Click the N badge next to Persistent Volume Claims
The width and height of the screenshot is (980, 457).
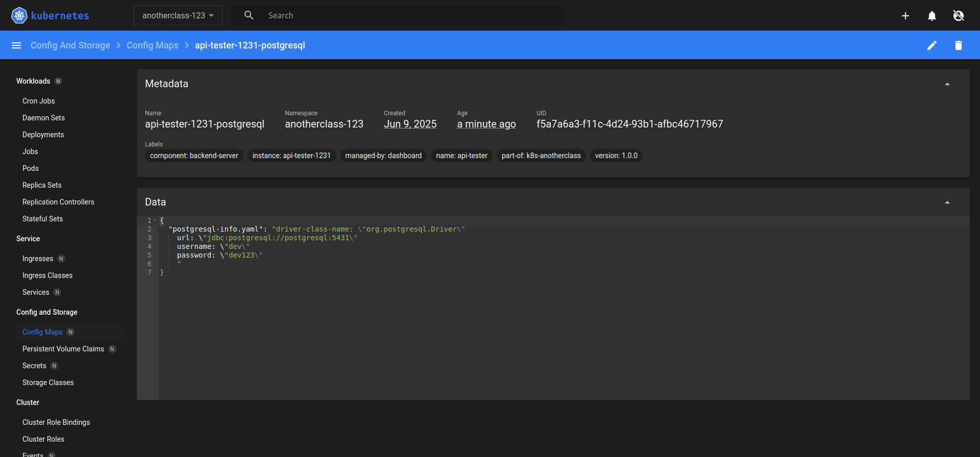(112, 349)
